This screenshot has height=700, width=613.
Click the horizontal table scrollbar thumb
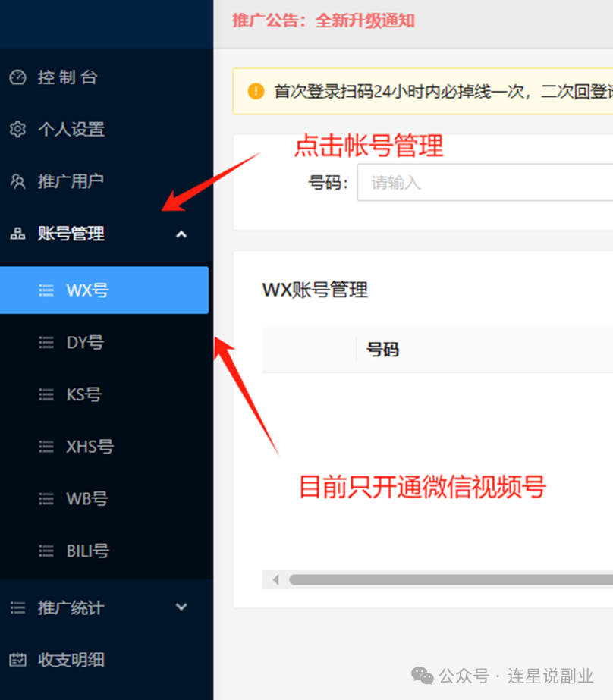click(451, 579)
